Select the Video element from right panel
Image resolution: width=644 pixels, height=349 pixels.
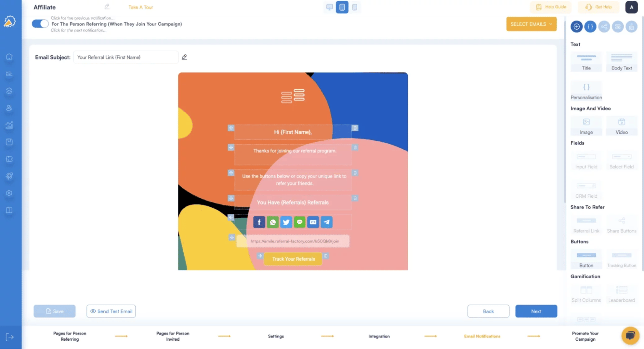click(622, 126)
